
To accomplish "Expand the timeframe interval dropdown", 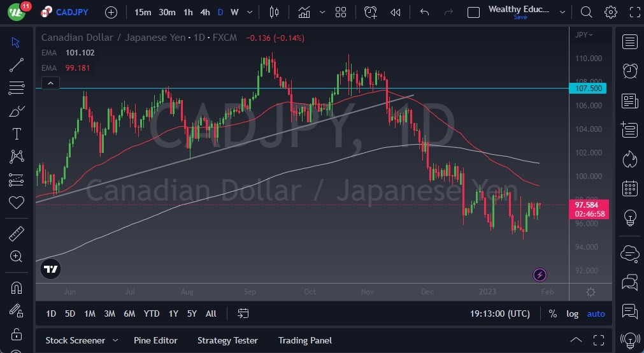I will [x=249, y=12].
